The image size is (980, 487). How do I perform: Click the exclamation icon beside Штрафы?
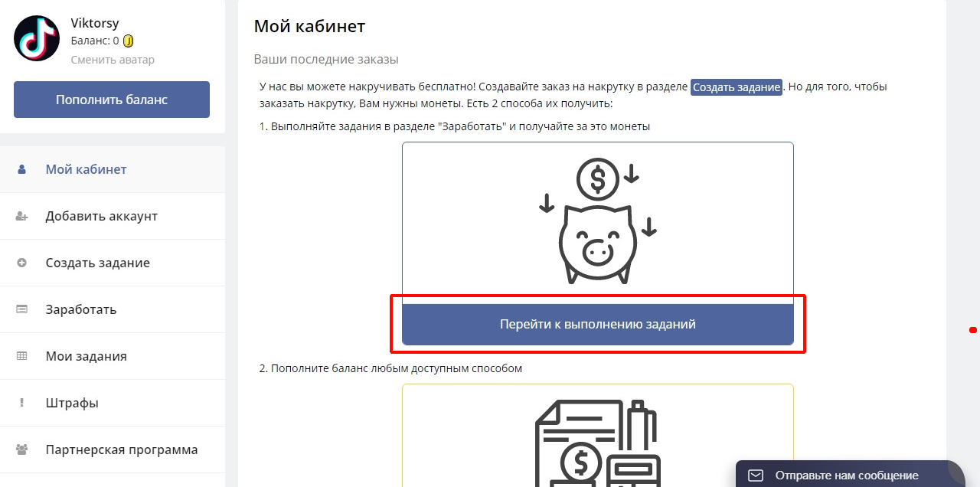(21, 403)
